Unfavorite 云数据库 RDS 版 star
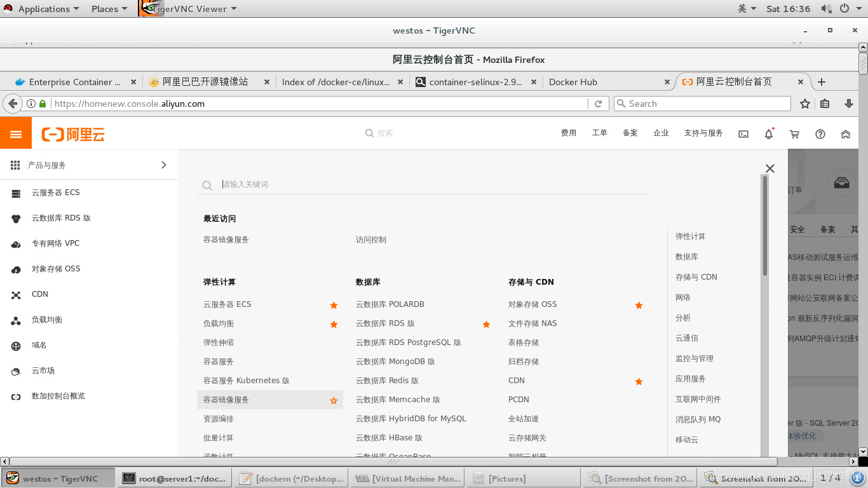The image size is (868, 488). click(x=486, y=324)
